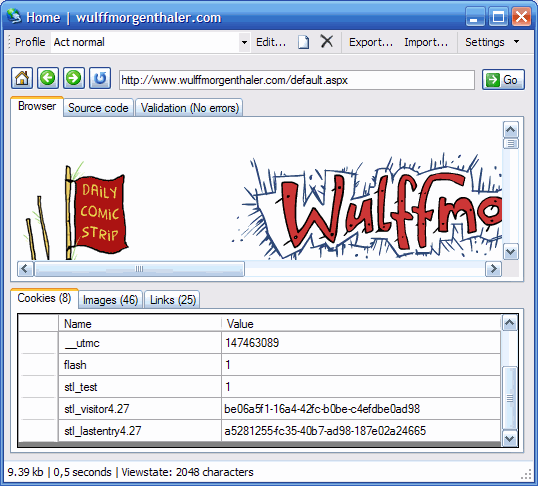Click the 9.39 kb status text
The image size is (538, 486).
(x=25, y=472)
